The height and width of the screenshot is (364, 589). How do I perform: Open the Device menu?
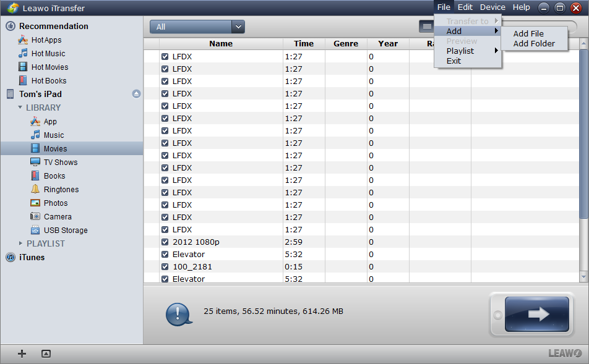[x=492, y=7]
